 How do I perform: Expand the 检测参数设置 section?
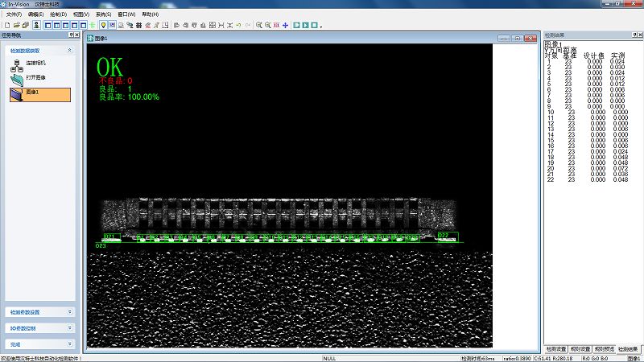tap(69, 312)
